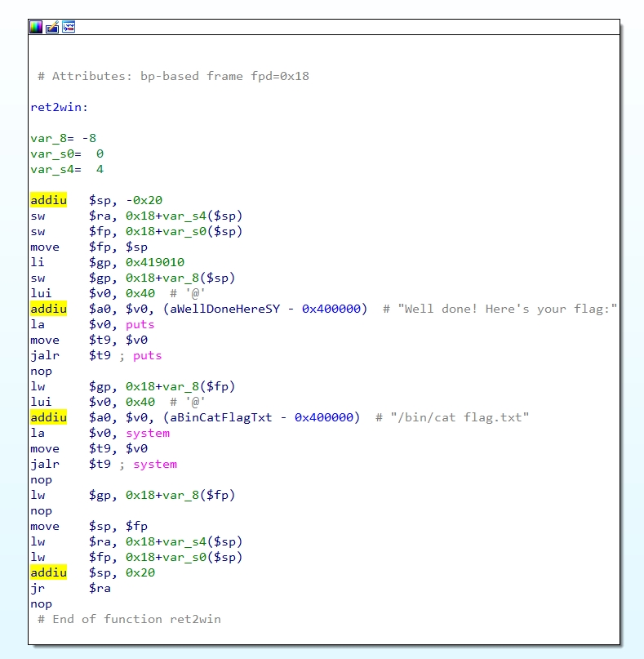
Task: Click the system comment after jalr
Action: point(154,464)
